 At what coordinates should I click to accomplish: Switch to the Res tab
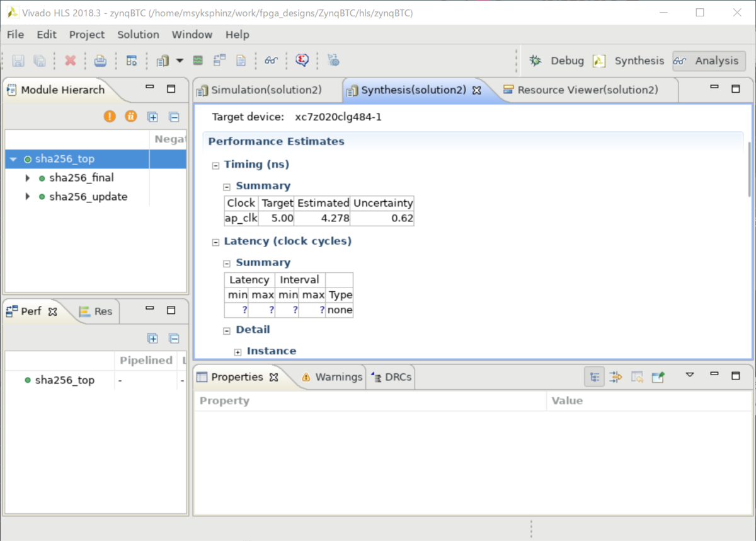tap(96, 311)
